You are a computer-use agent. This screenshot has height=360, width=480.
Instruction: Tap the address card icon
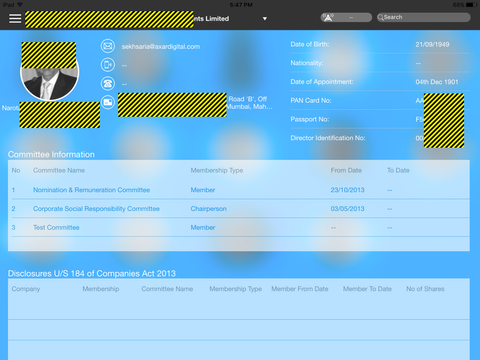tap(108, 102)
